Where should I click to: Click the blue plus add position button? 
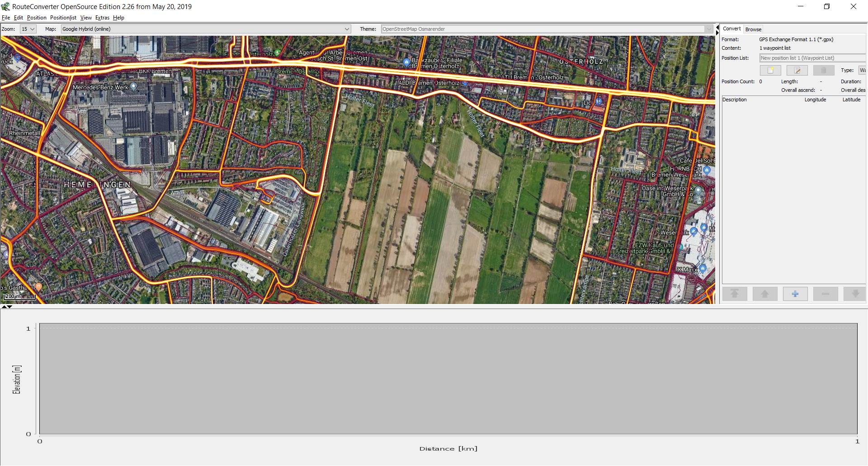(795, 294)
